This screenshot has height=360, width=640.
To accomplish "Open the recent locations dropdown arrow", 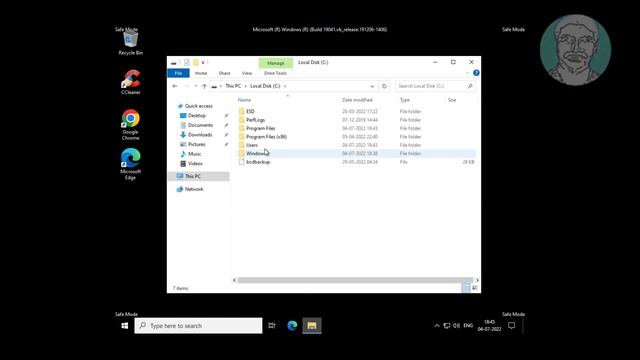I will tap(196, 86).
